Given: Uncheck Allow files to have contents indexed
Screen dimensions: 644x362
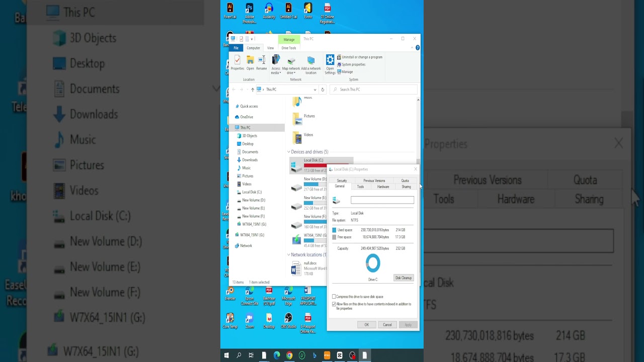Looking at the screenshot, I should 334,304.
